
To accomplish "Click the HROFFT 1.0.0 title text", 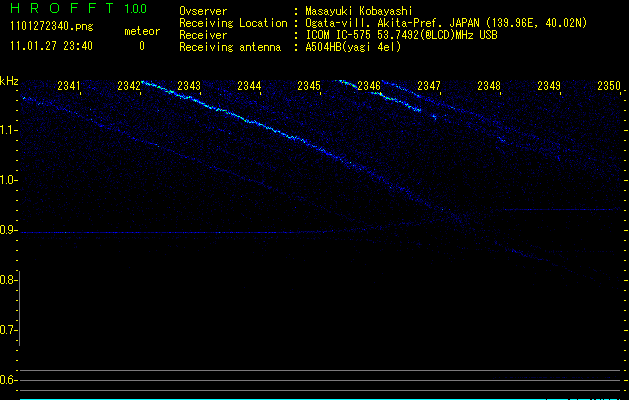I will pos(78,8).
